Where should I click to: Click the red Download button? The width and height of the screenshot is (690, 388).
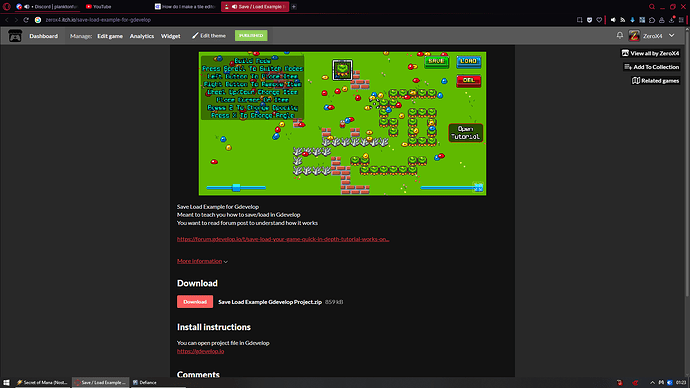click(195, 302)
